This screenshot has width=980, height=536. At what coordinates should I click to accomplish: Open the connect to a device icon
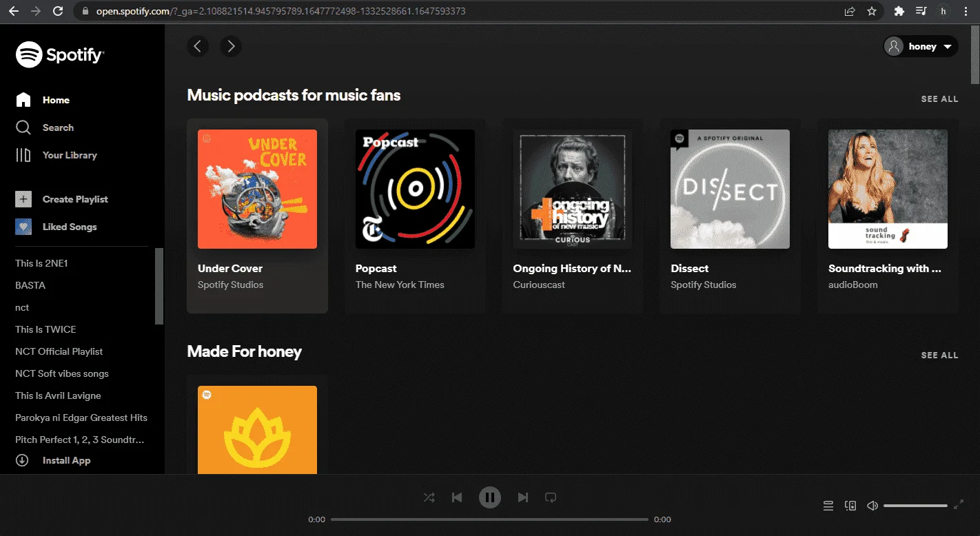point(850,506)
